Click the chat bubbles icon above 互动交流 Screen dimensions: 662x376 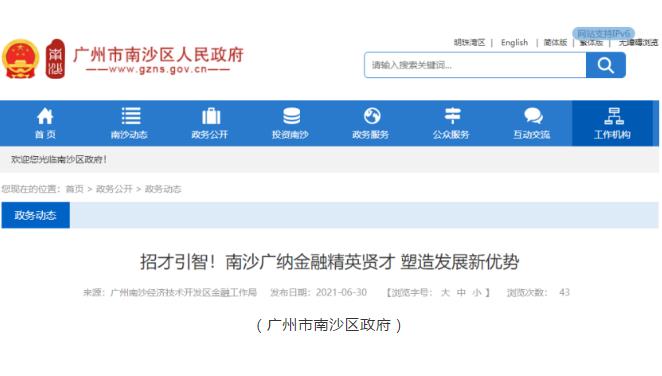(533, 116)
